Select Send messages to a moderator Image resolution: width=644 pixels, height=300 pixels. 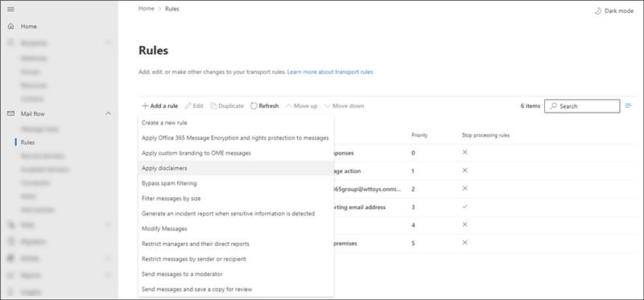click(x=236, y=273)
